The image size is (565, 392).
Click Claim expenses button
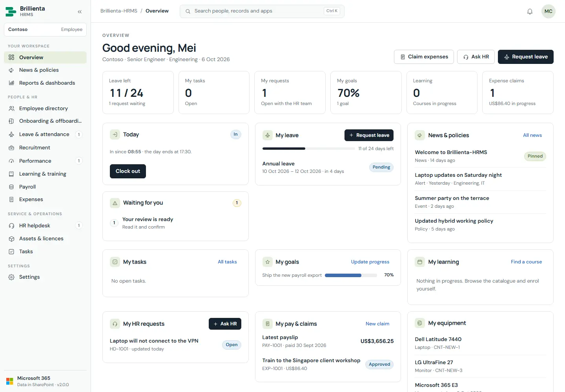point(424,57)
